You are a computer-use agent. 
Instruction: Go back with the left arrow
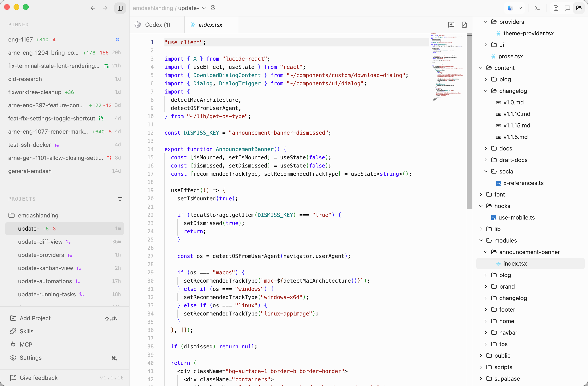click(x=93, y=8)
